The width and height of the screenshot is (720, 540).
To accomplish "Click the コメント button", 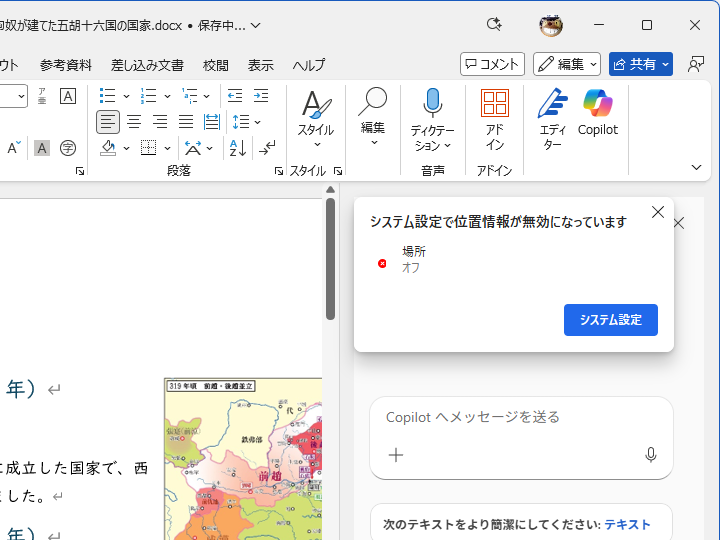I will click(492, 64).
